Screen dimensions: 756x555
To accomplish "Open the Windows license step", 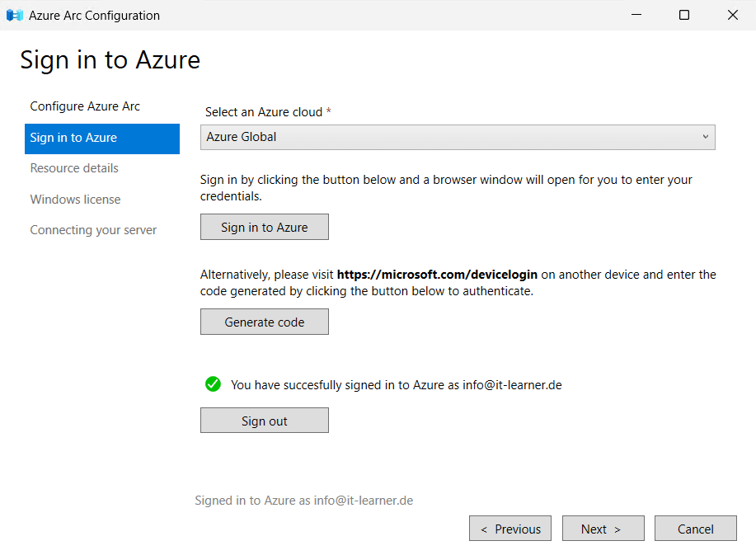I will pyautogui.click(x=75, y=199).
